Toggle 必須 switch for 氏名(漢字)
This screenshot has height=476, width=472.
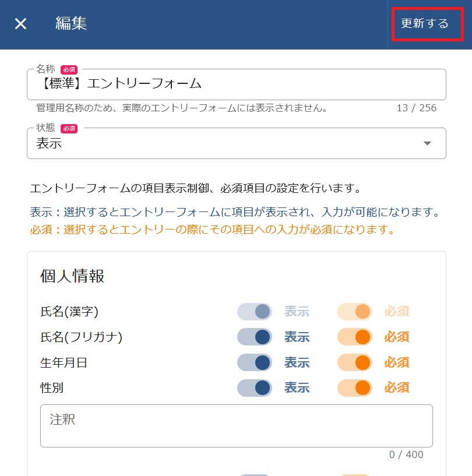[355, 312]
